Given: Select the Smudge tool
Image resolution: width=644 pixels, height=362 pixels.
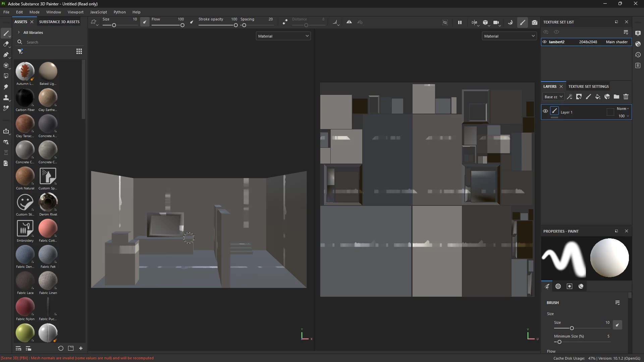Looking at the screenshot, I should tap(6, 87).
